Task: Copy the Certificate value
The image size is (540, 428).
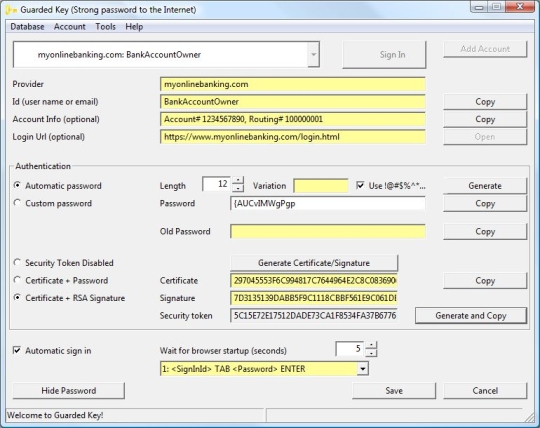Action: (x=485, y=281)
